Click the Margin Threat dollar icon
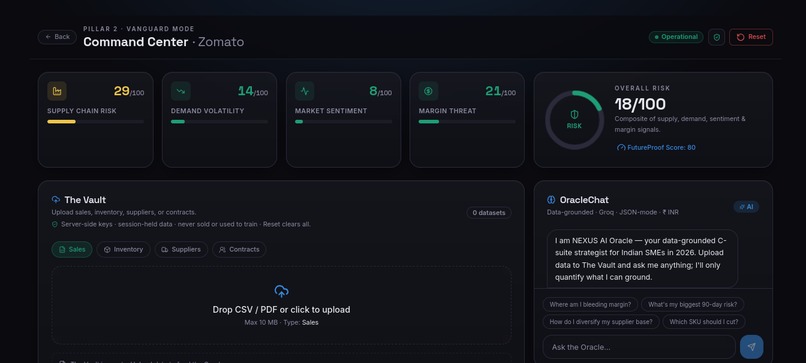 (428, 91)
